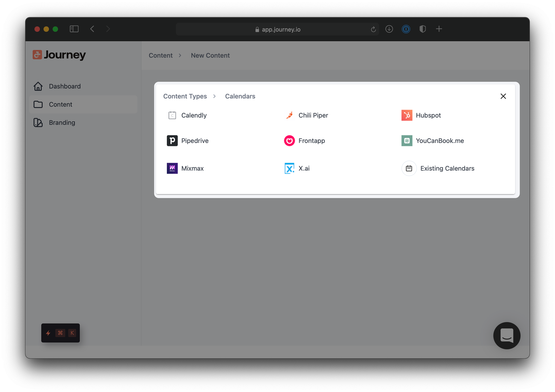The image size is (555, 392).
Task: Open the browser downloads icon
Action: (389, 29)
